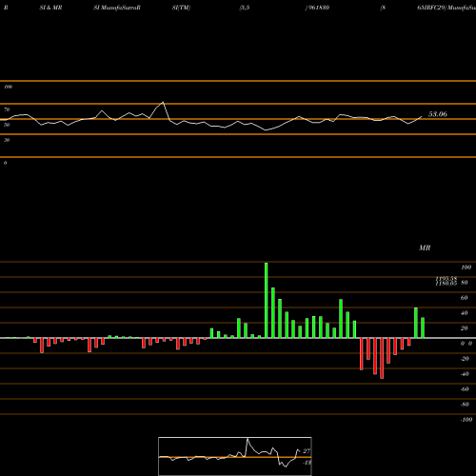Click the "63IBFC29) MunafaSu" header text

coord(446,8)
